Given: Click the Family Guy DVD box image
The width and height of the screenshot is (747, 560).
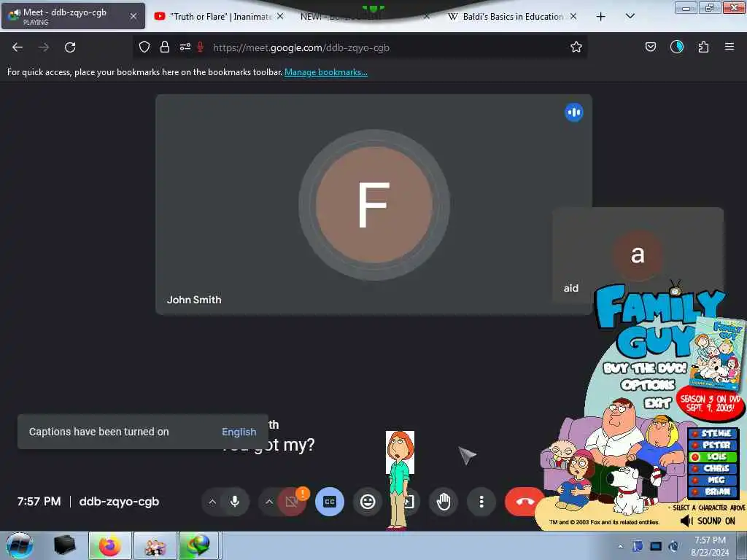Looking at the screenshot, I should (718, 354).
